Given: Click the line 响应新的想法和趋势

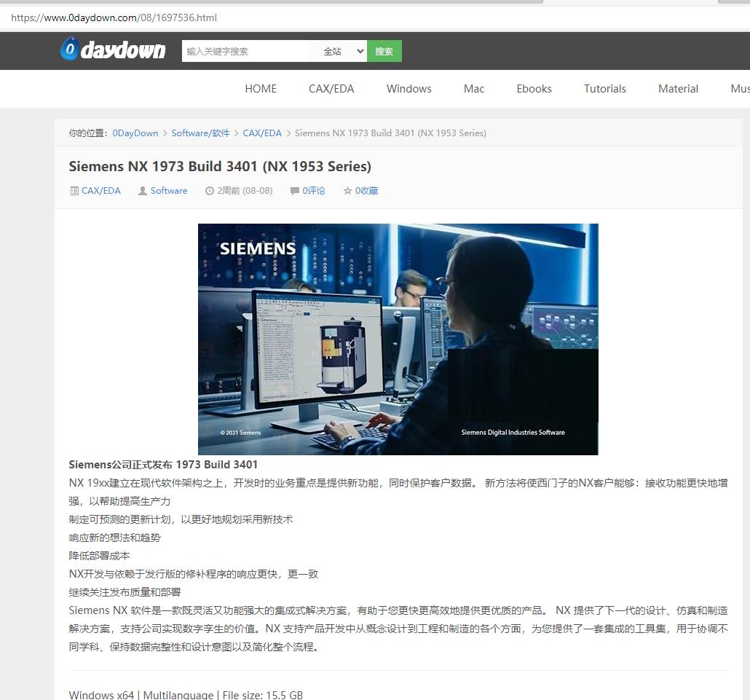Looking at the screenshot, I should pyautogui.click(x=115, y=538).
